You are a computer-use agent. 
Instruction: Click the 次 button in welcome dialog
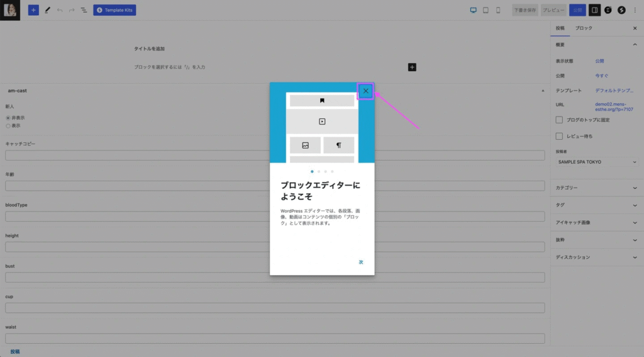coord(361,262)
